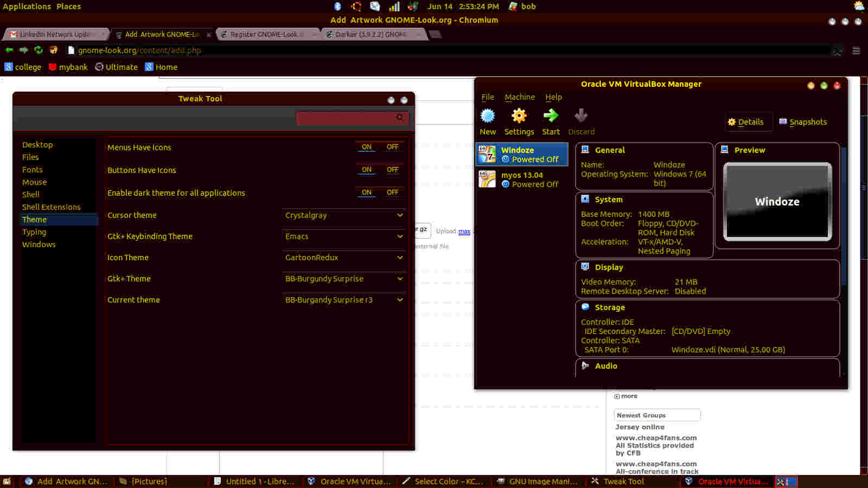
Task: Click the 'max' upload link on page
Action: (464, 231)
